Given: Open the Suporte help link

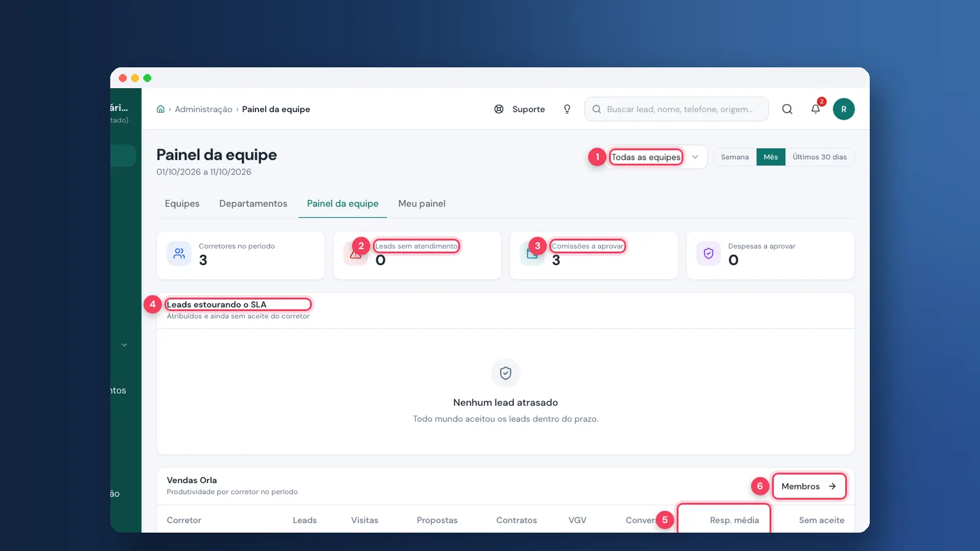Looking at the screenshot, I should (x=519, y=109).
